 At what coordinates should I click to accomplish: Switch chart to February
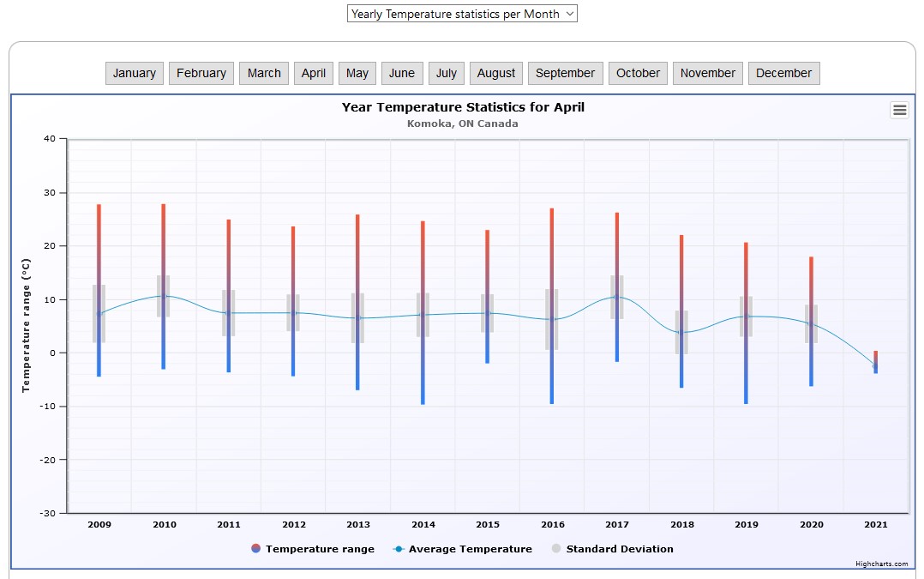coord(201,73)
